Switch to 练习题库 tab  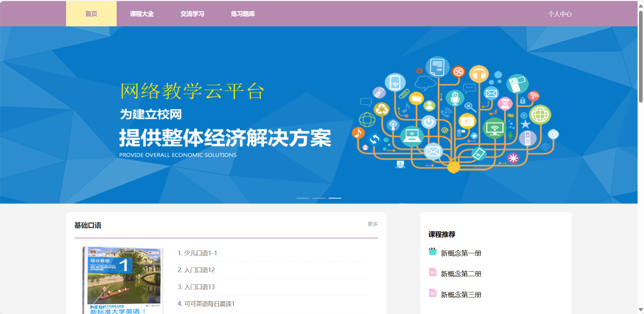coord(243,14)
